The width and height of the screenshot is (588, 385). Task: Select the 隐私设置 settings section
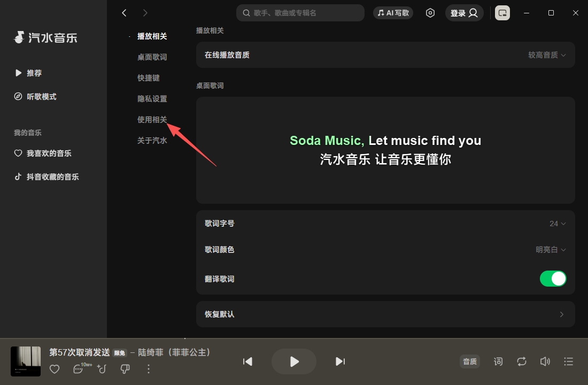(152, 99)
